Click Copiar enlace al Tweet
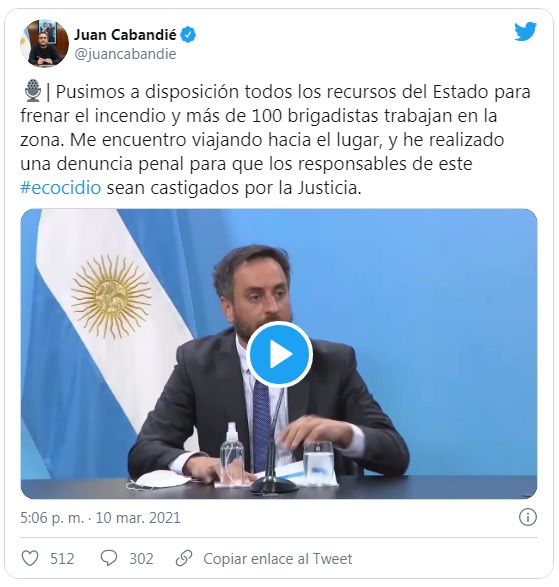559x587 pixels. [x=277, y=559]
